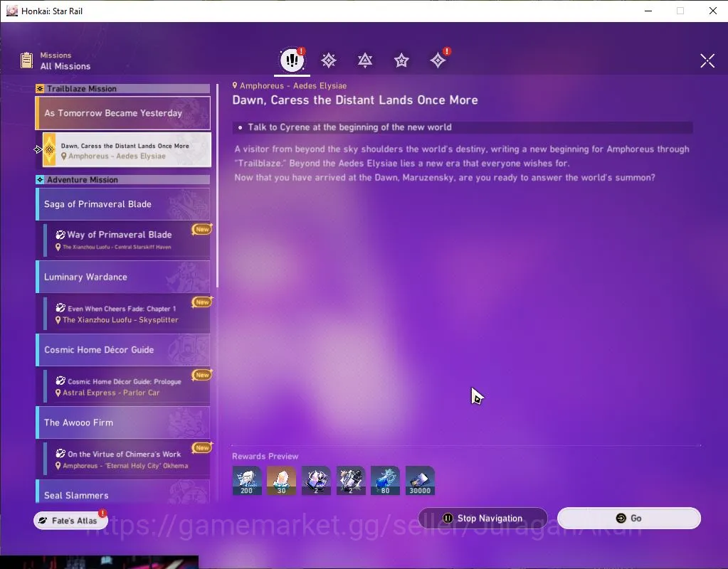Select the star adventure mission filter icon

[401, 60]
